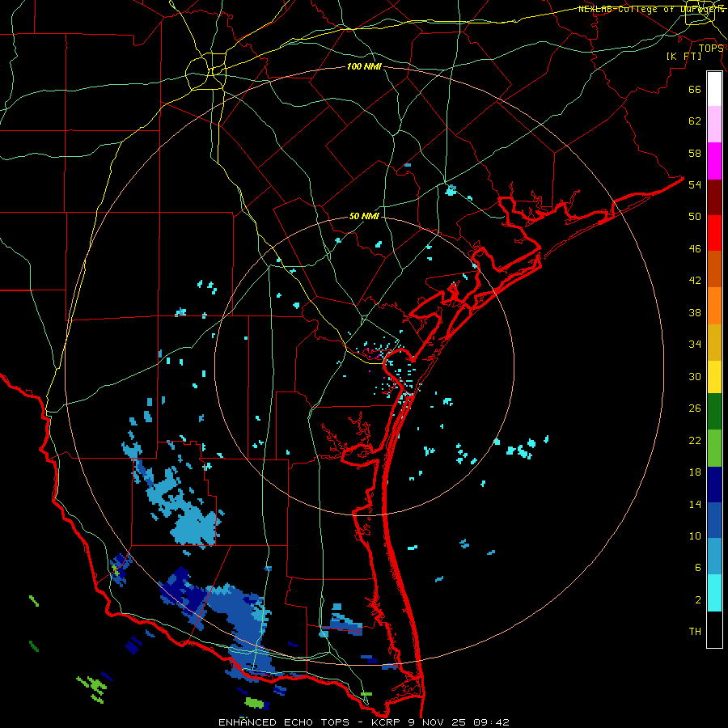This screenshot has height=728, width=728.
Task: Click the '100 NMI' range ring label
Action: pos(364,67)
